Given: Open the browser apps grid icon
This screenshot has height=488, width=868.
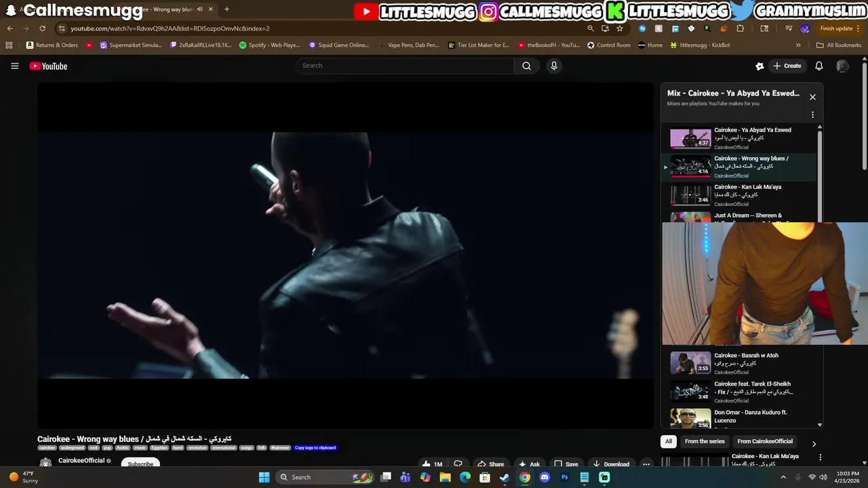Looking at the screenshot, I should 9,45.
